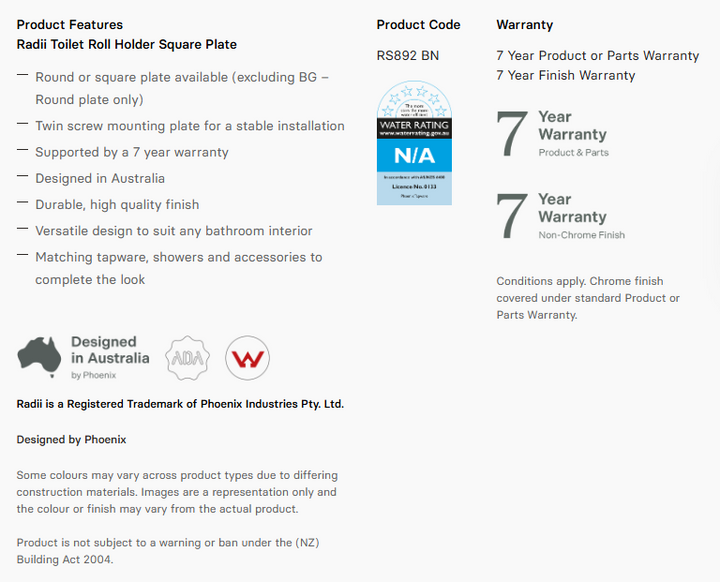Click the Product Features heading
The image size is (720, 582).
click(70, 24)
